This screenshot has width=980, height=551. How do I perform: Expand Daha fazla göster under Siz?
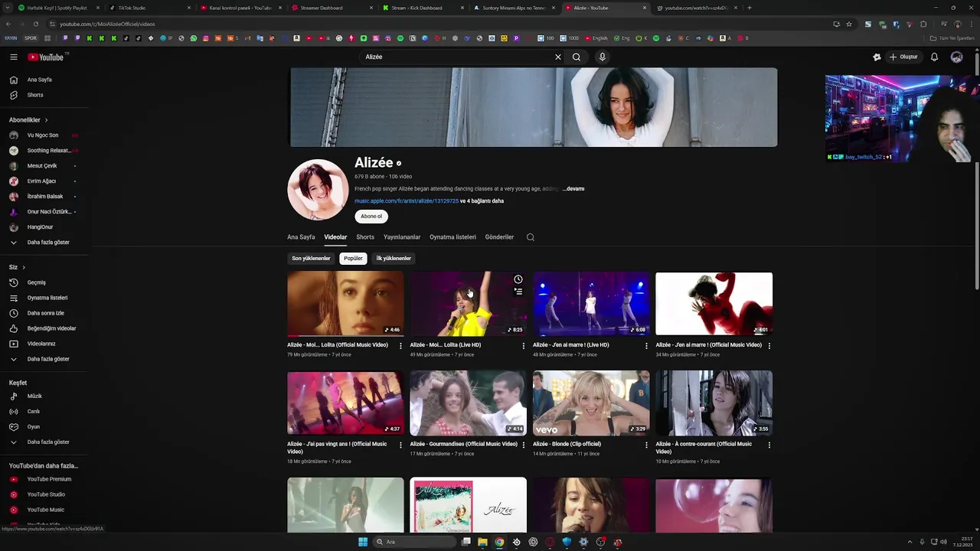(48, 359)
